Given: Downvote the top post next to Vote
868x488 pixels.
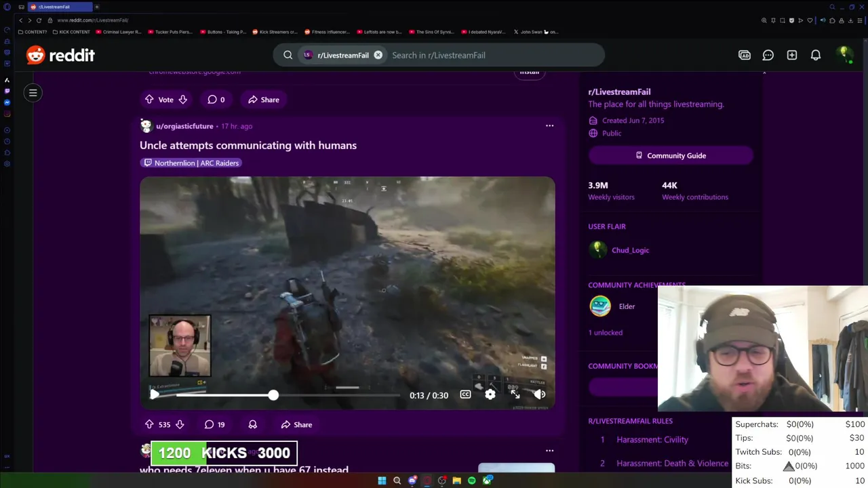Looking at the screenshot, I should point(182,100).
